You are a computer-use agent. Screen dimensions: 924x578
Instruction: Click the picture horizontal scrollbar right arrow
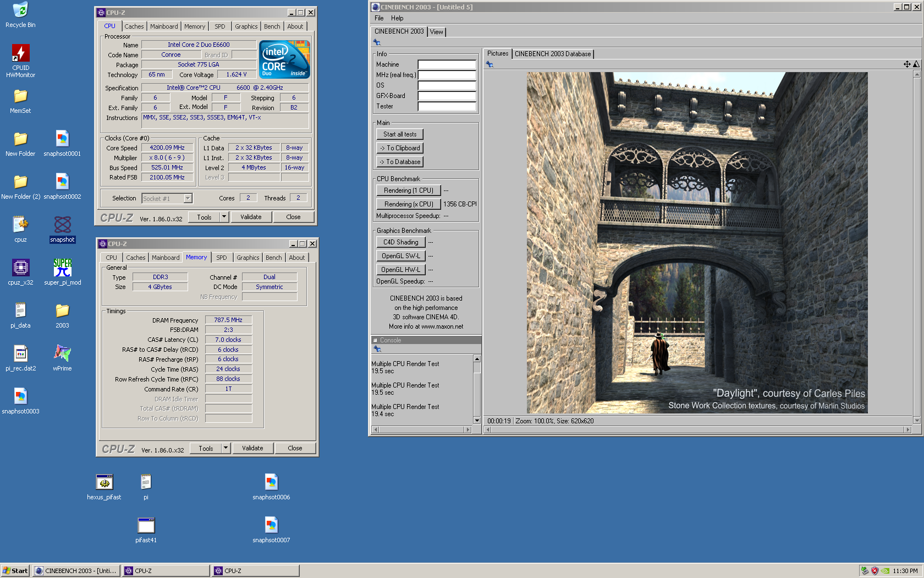908,429
